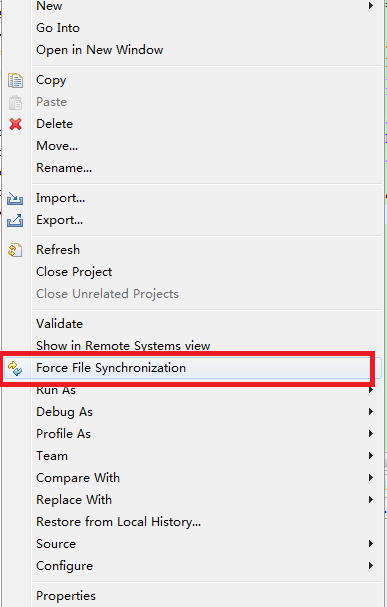Viewport: 387px width, 607px height.
Task: Select Rename... from the context menu
Action: tap(64, 168)
